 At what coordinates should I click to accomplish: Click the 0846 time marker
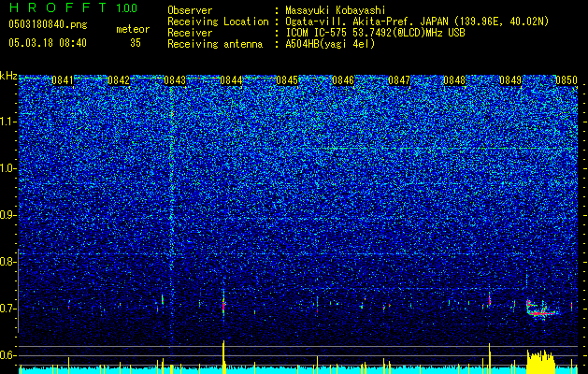(x=343, y=80)
